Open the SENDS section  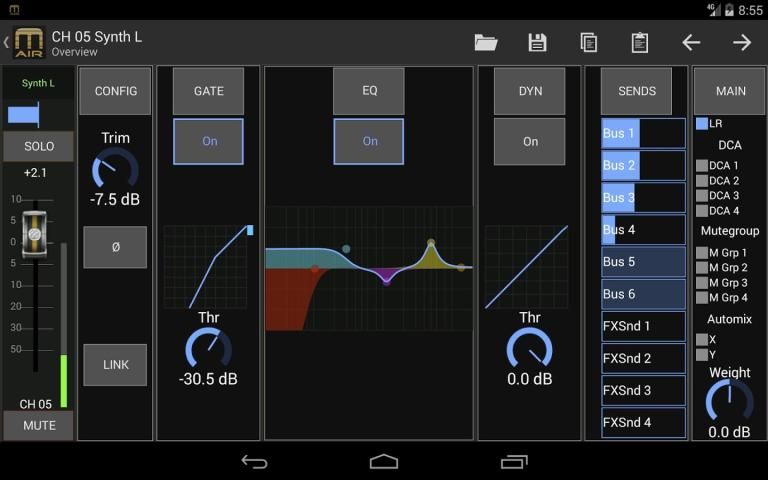point(636,91)
